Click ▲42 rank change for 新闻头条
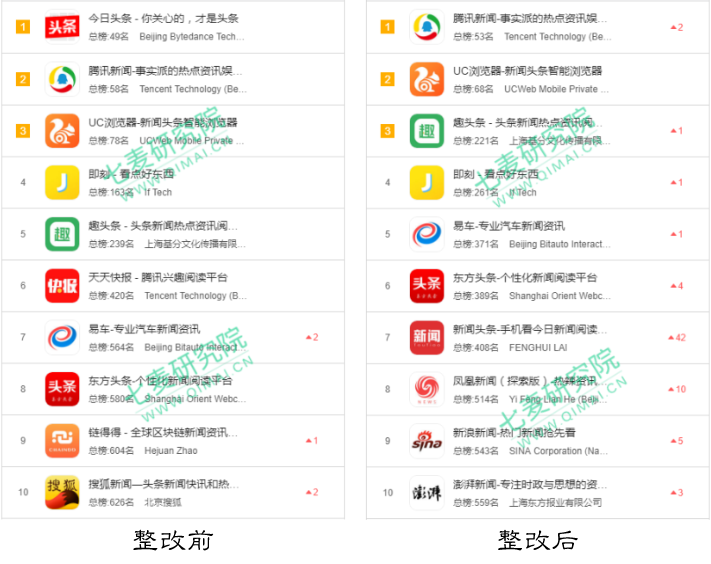711x564 pixels. [x=677, y=337]
